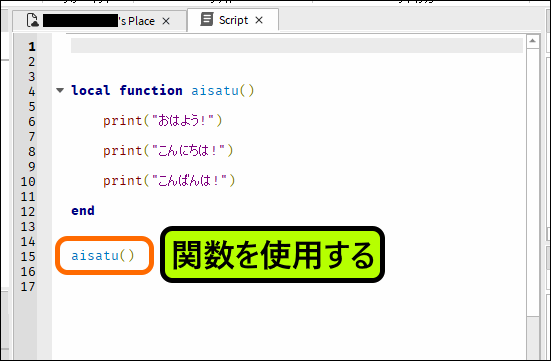
Task: Click the aisatu name in the function definition
Action: pos(215,91)
